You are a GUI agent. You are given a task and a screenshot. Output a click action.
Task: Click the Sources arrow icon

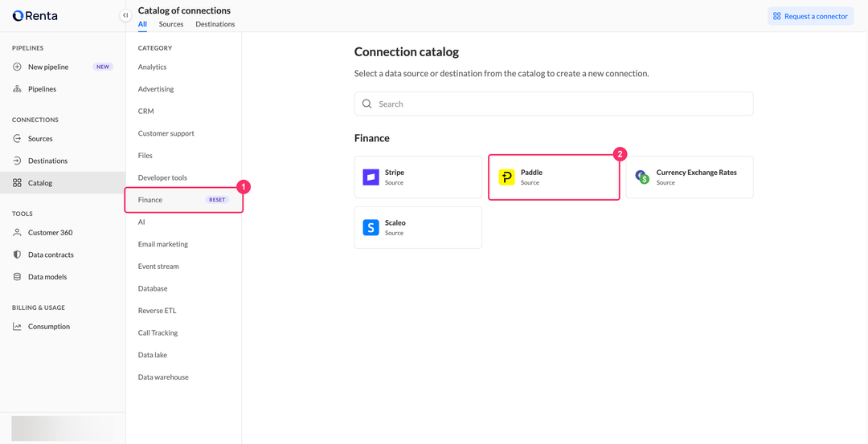point(17,139)
